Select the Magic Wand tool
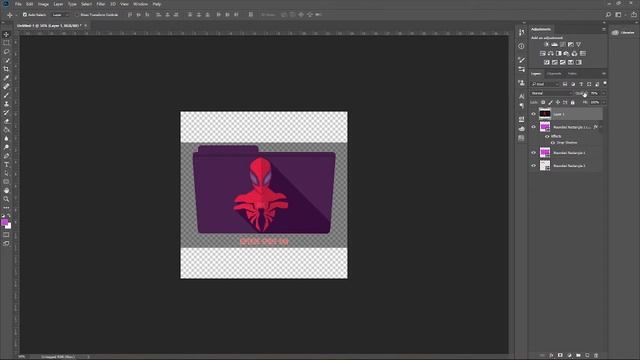Viewport: 640px width, 360px height. click(6, 60)
